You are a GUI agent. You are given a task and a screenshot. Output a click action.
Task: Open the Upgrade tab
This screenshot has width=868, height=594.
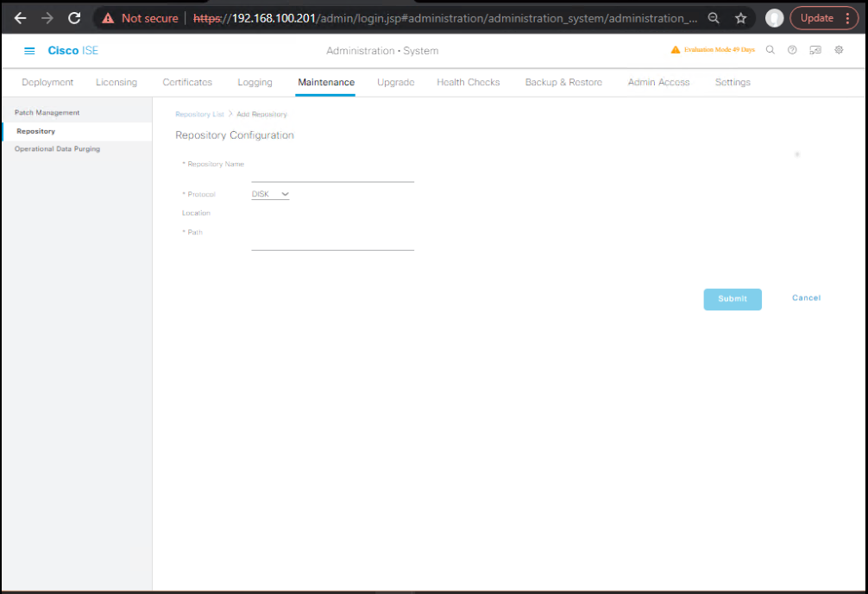[396, 83]
